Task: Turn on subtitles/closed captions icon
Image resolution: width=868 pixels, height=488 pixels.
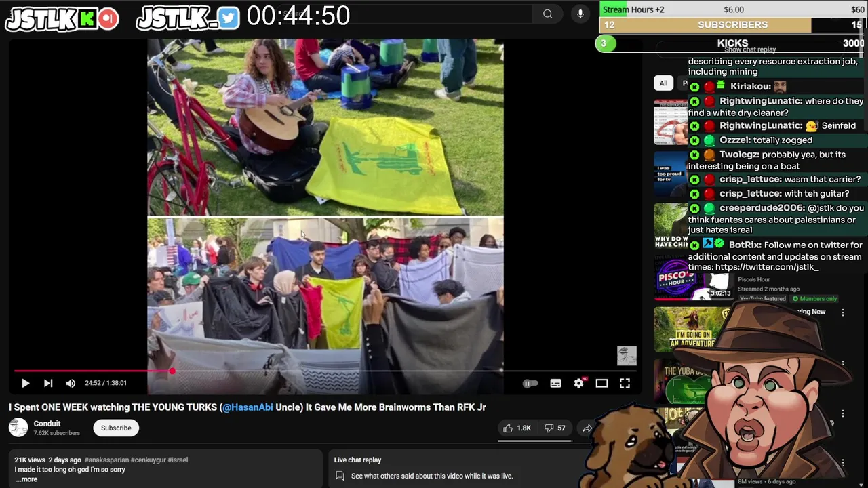Action: click(555, 383)
